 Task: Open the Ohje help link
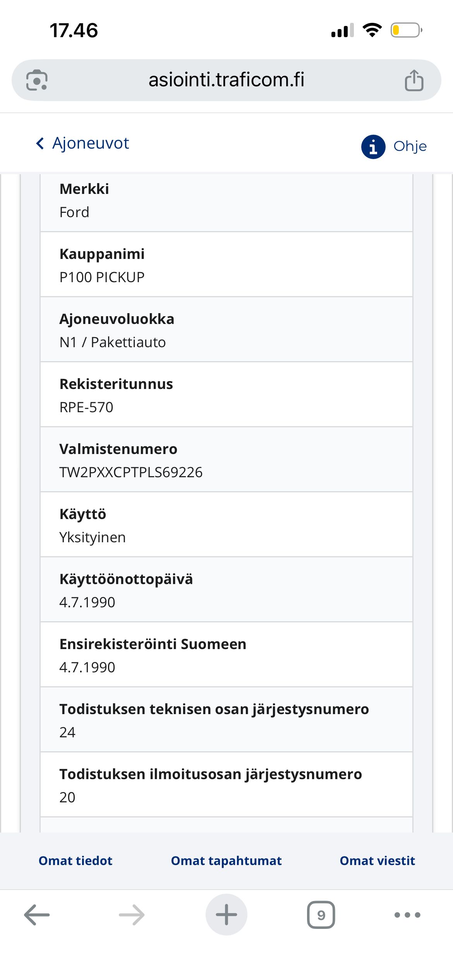click(x=410, y=146)
